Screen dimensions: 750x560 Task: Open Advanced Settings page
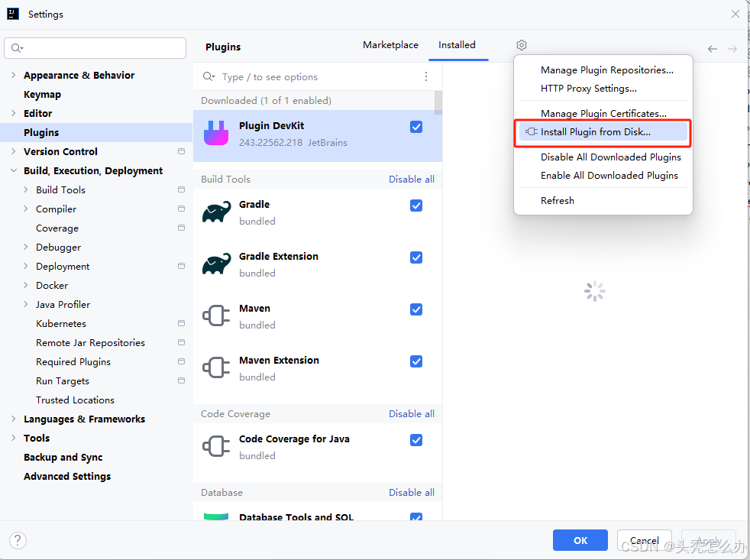click(x=67, y=476)
